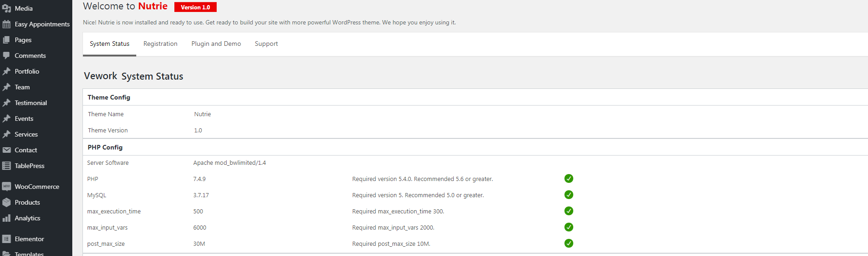Open Easy Appointments calendar icon
Screen dimensions: 868x256
[6, 24]
